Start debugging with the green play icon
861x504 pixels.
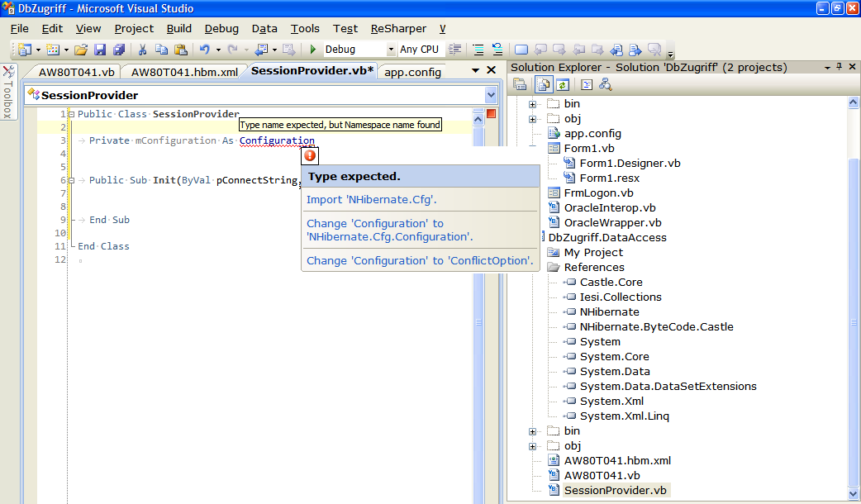click(x=312, y=50)
